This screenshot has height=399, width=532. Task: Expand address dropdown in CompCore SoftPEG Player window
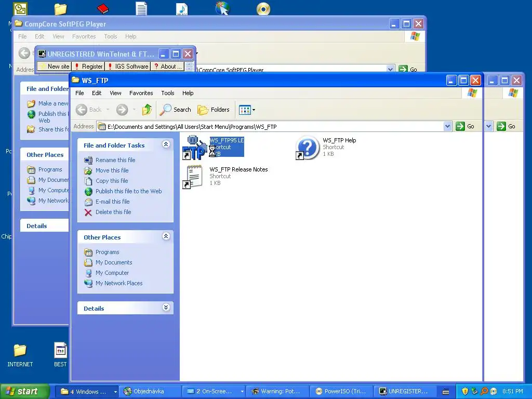[390, 69]
